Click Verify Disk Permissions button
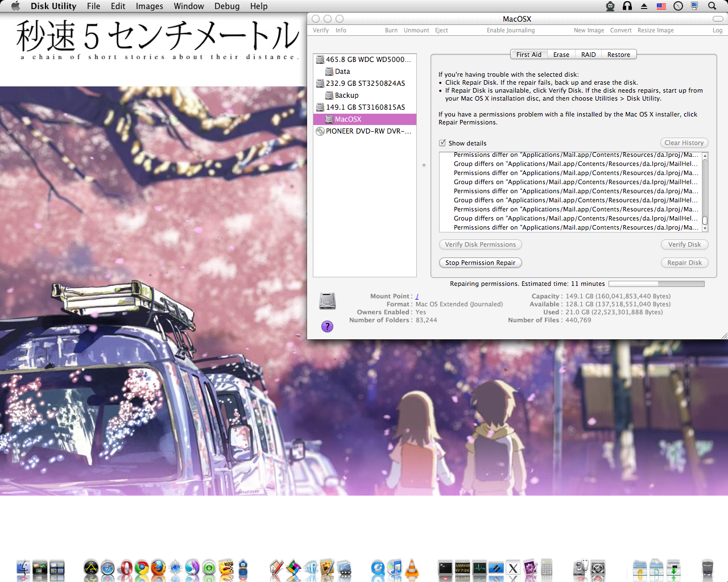 [481, 244]
